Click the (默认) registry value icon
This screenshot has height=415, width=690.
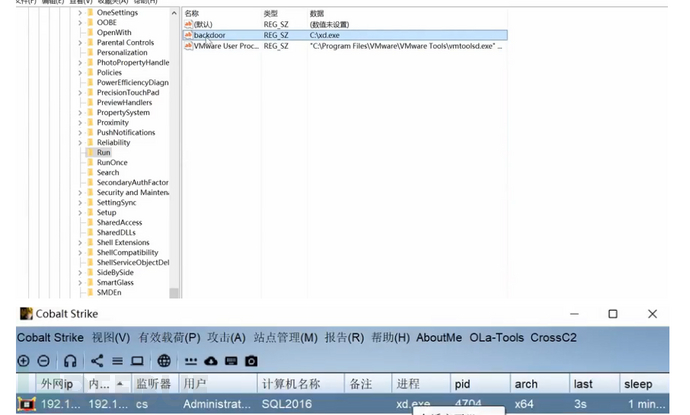pos(189,24)
